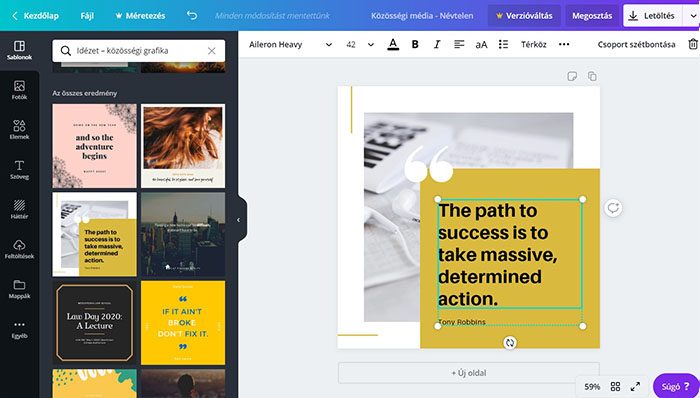Undo the last change

192,16
